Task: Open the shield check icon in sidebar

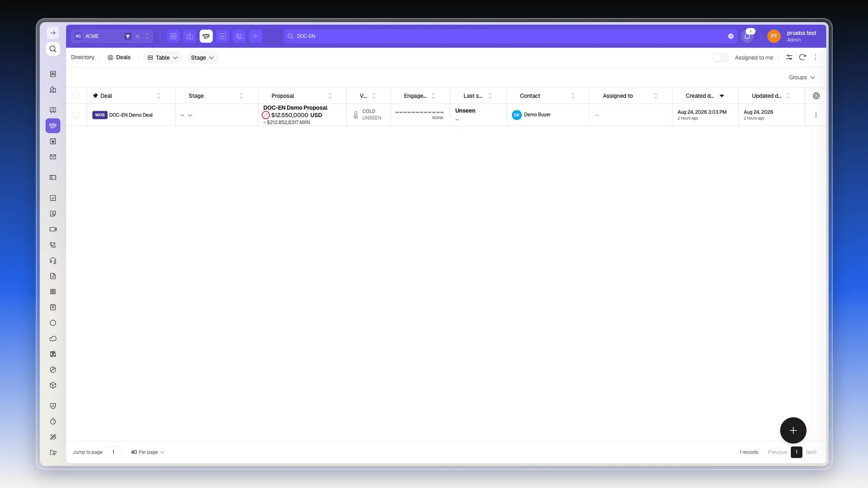Action: [53, 406]
